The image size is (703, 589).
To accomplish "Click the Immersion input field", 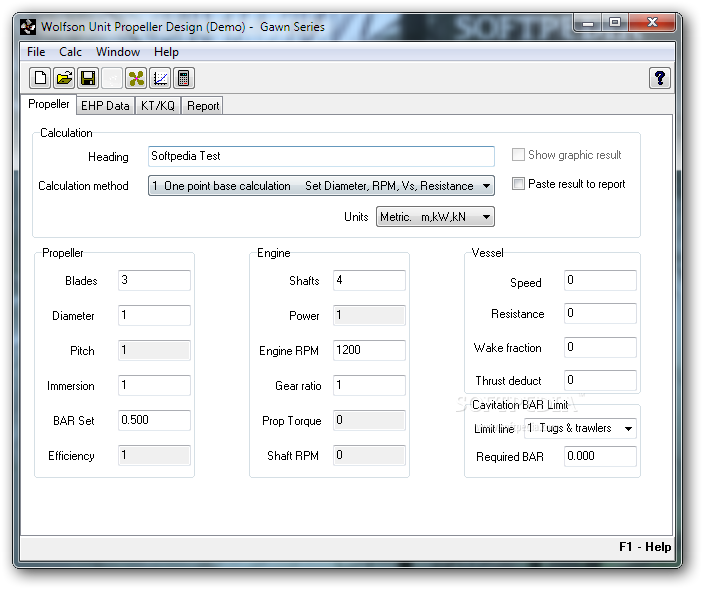I will click(154, 385).
